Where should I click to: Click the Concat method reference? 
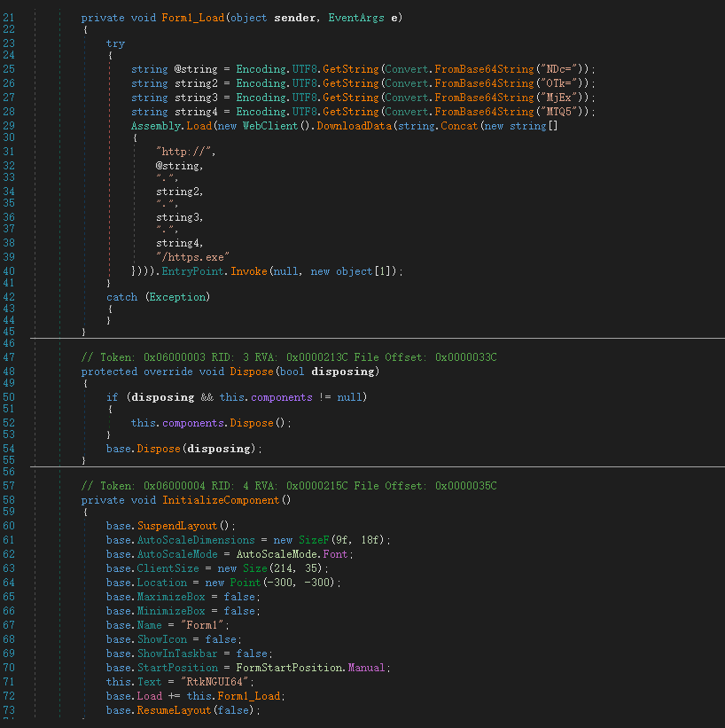point(459,126)
